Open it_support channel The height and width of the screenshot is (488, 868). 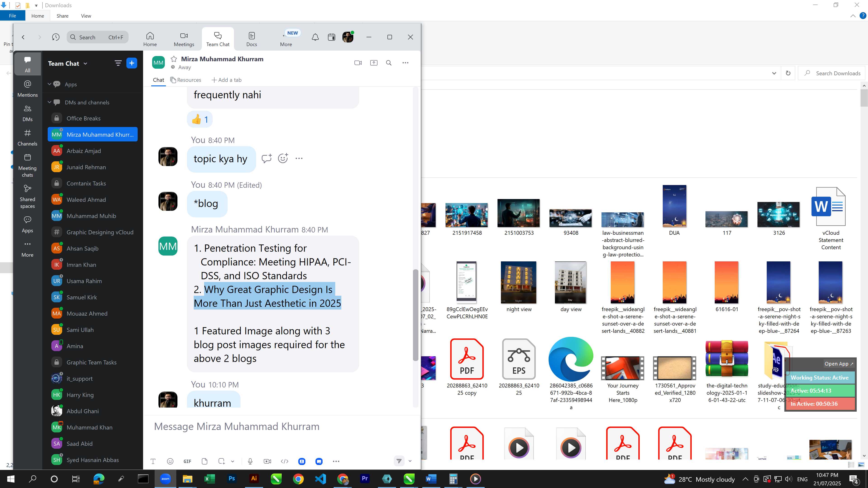[93, 379]
